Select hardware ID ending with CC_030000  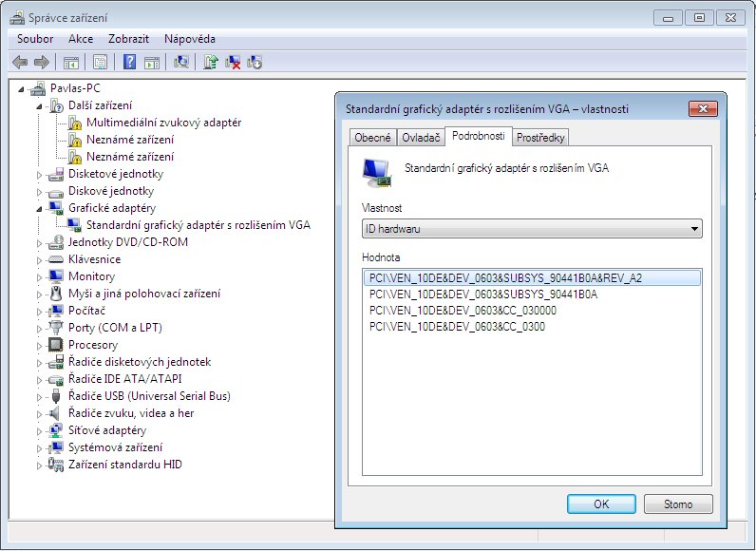pos(463,311)
